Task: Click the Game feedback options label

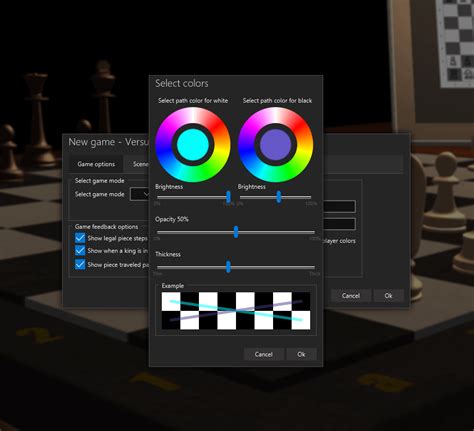Action: coord(106,227)
